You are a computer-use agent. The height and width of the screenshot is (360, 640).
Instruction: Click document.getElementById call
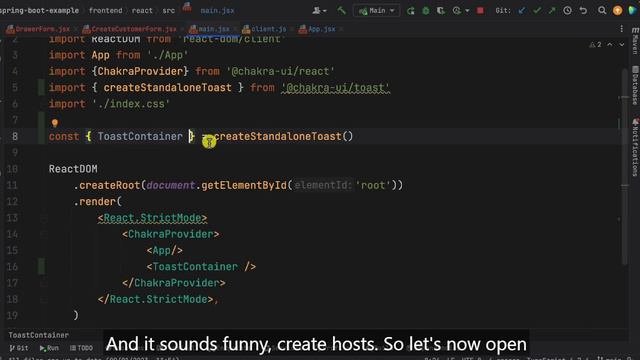point(217,185)
